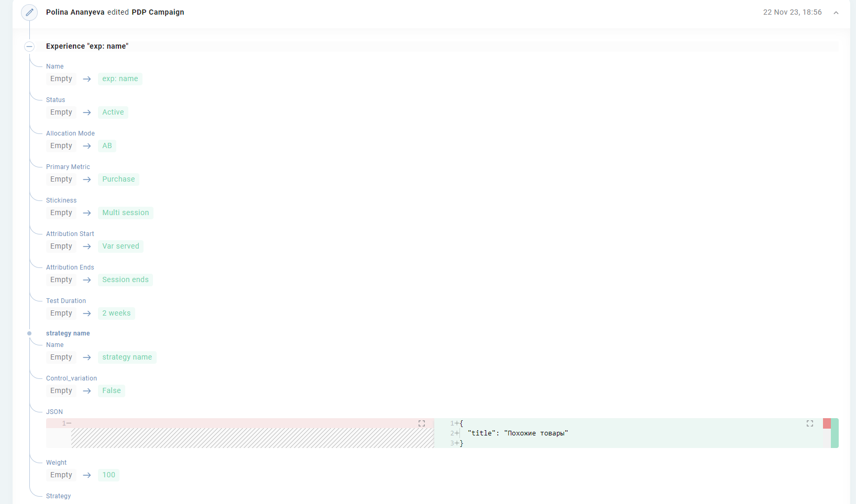Expand the right JSON diff pane fullscreen
856x504 pixels.
(810, 423)
